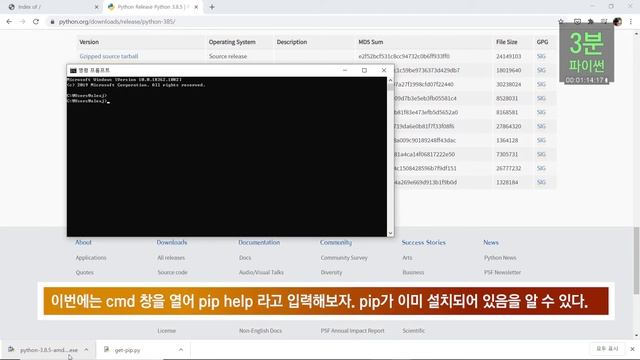This screenshot has height=360, width=640.
Task: Switch to the 'Index of /' tab
Action: [x=51, y=7]
